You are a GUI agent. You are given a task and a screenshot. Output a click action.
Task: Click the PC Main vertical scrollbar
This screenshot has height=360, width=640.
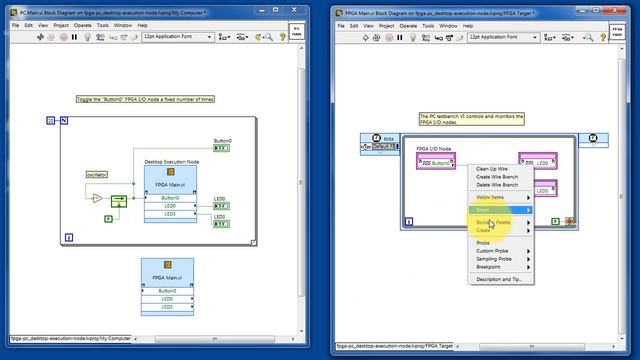301,182
